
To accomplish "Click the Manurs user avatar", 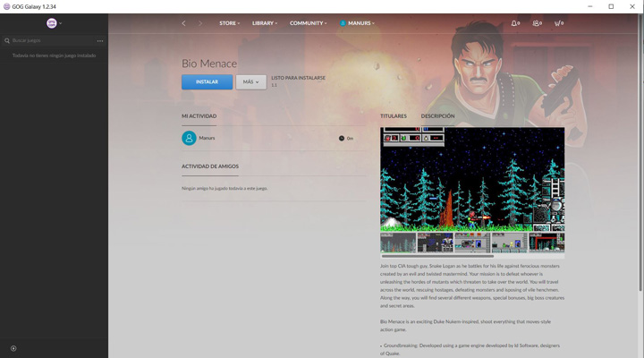I will 189,138.
